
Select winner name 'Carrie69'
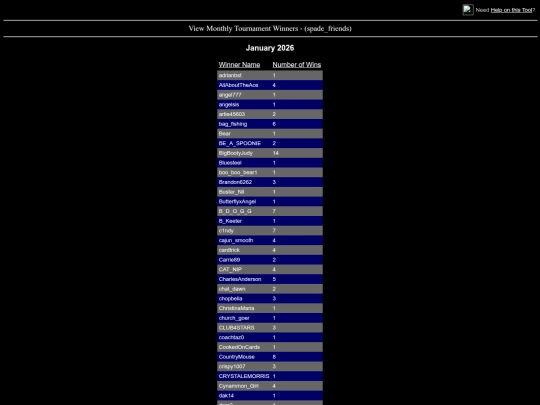229,260
